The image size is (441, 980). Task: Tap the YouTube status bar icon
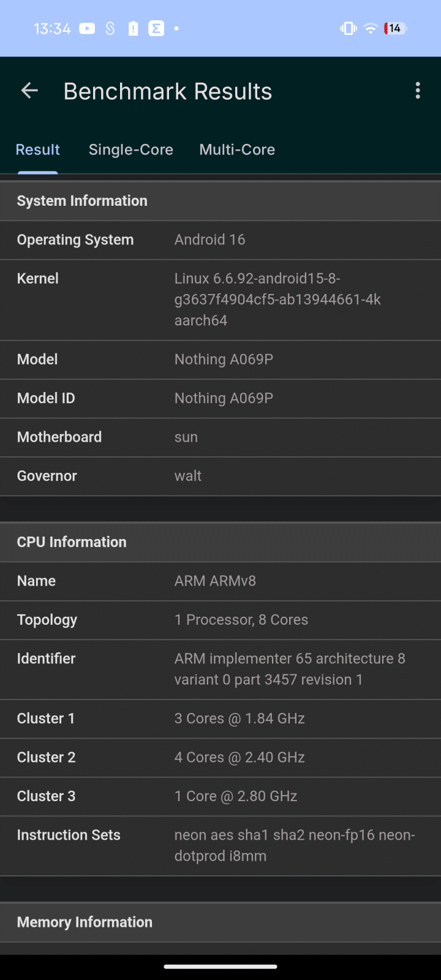[x=87, y=28]
